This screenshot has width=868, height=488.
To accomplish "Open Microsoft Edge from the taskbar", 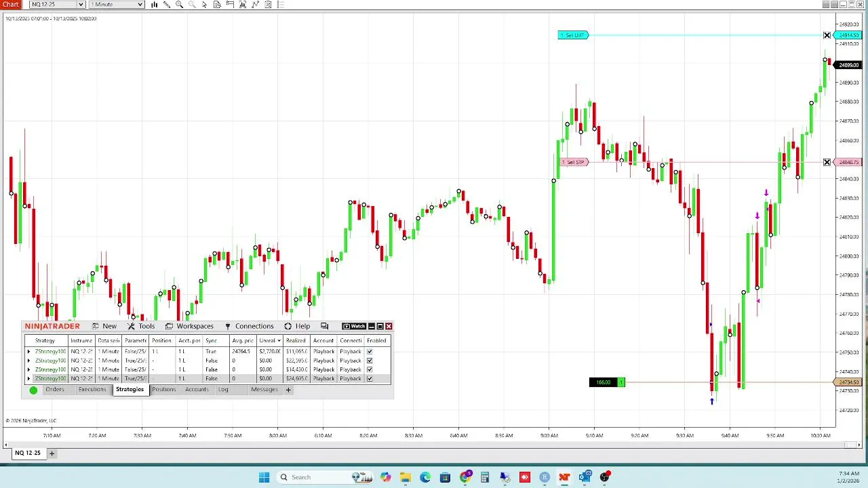I will tap(425, 477).
